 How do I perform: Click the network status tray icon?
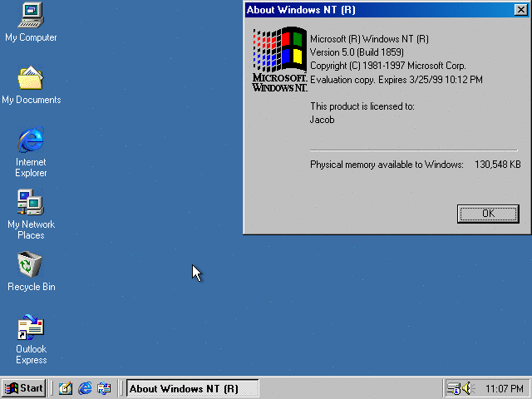click(453, 388)
